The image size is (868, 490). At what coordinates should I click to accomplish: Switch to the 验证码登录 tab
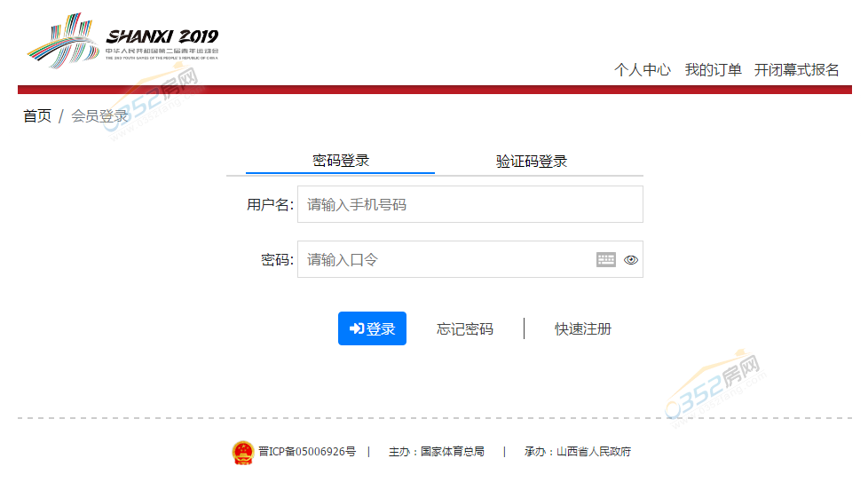(531, 162)
